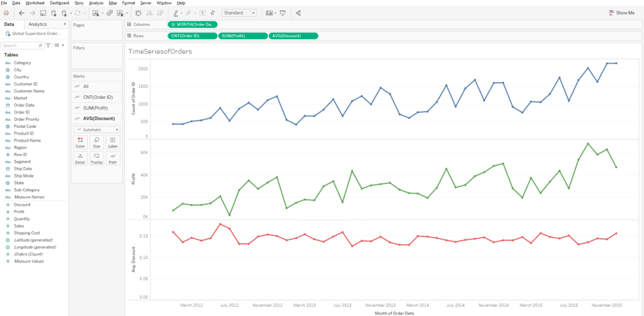Switch to the Analytics tab
Viewport: 644px width, 316px height.
(x=38, y=24)
